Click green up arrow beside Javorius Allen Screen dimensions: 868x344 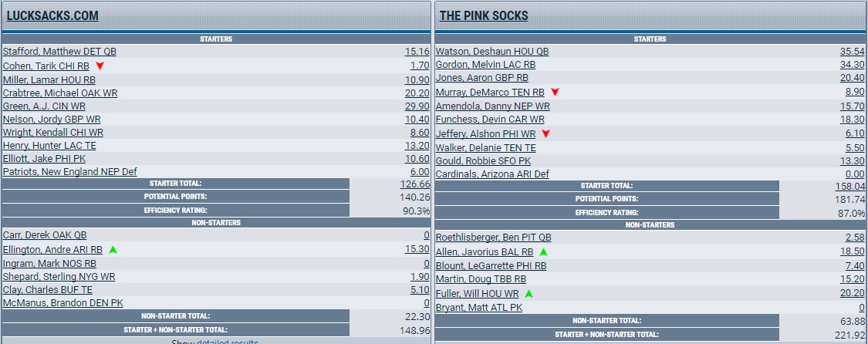[543, 252]
